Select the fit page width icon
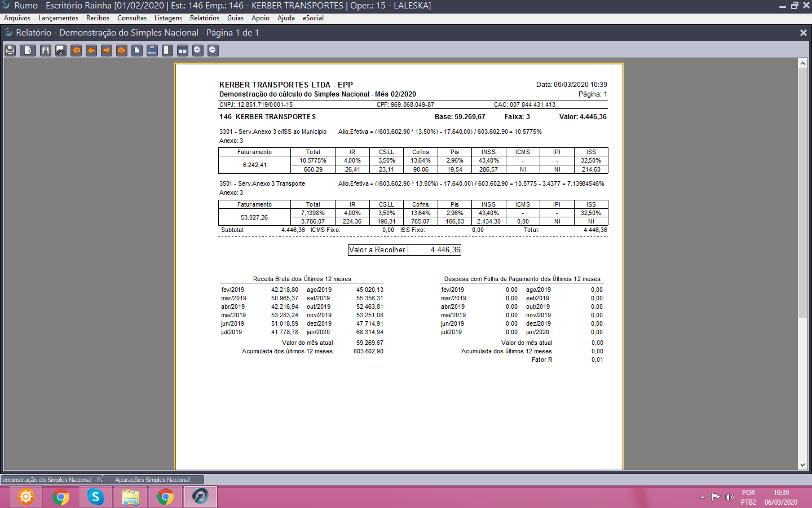Image resolution: width=812 pixels, height=508 pixels. point(152,50)
